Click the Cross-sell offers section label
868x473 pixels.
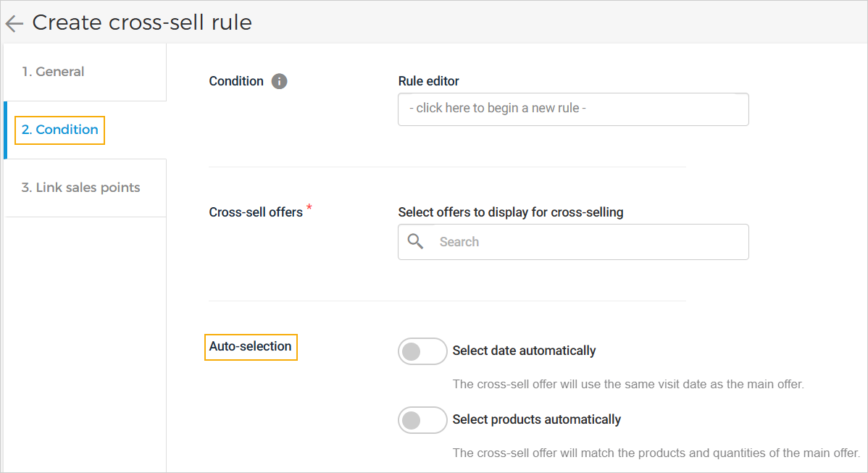click(x=256, y=212)
